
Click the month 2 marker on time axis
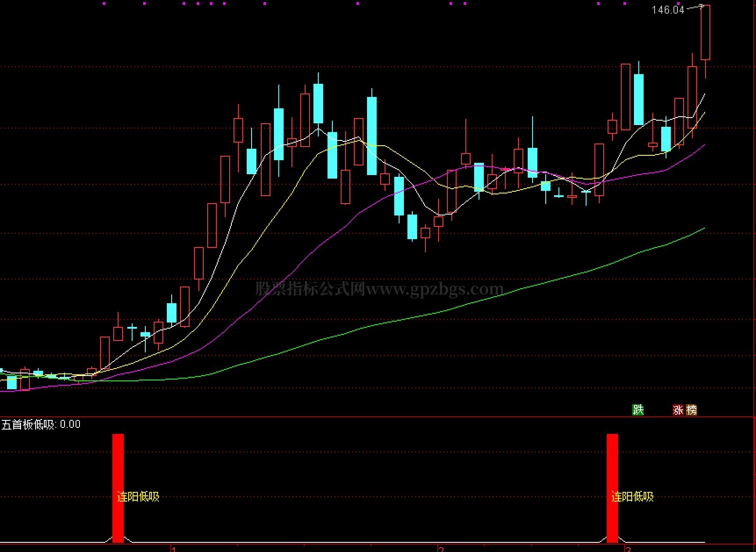441,549
